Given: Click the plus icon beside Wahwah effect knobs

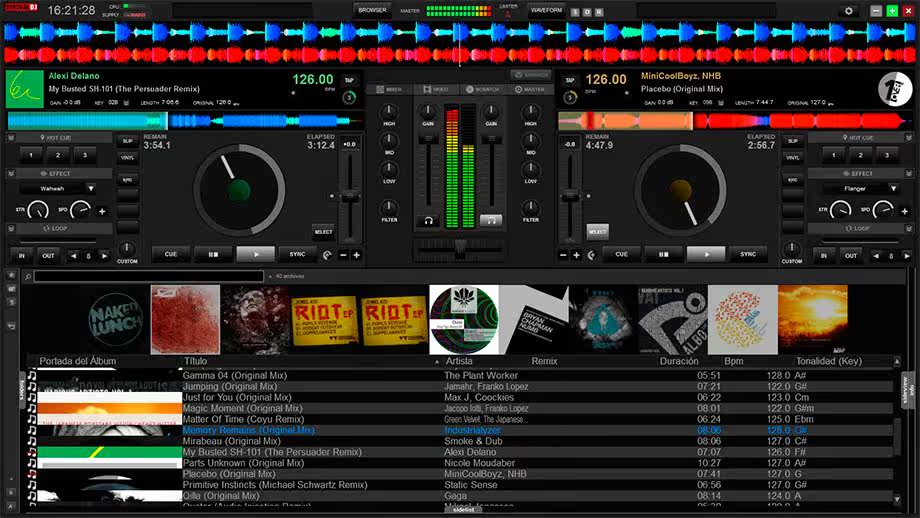Looking at the screenshot, I should pyautogui.click(x=102, y=211).
